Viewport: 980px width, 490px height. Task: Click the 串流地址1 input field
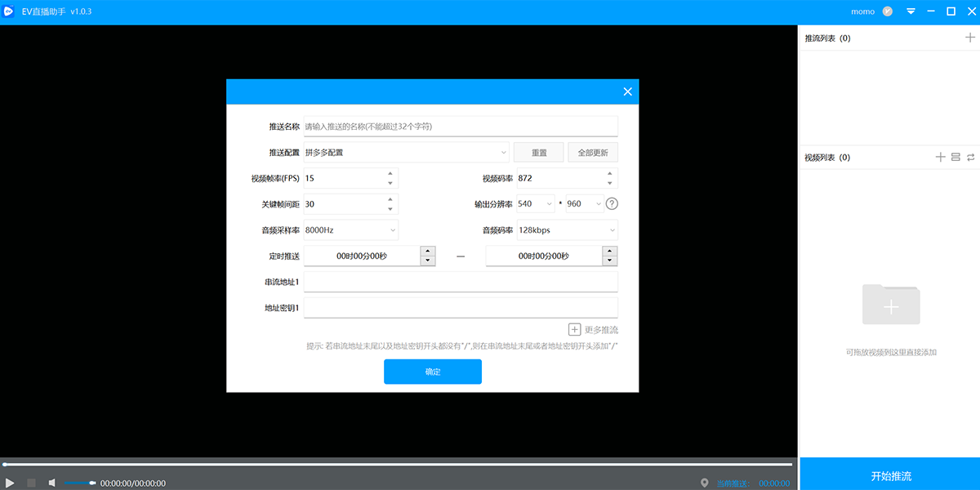pyautogui.click(x=460, y=282)
